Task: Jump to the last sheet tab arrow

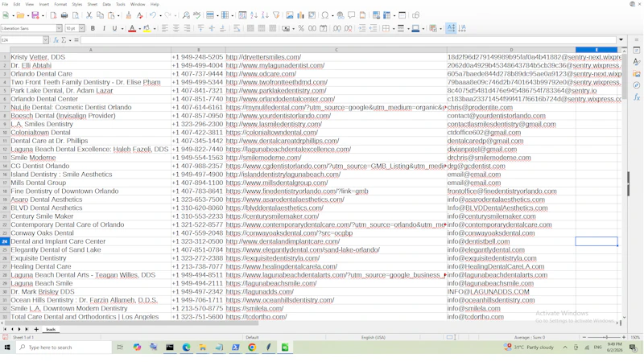Action: (x=27, y=329)
